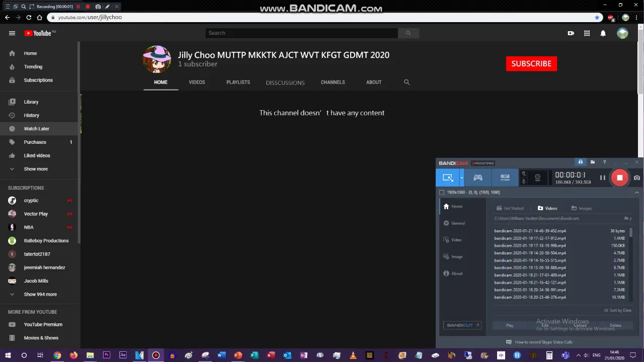Screen dimensions: 644x362
Task: Toggle Bandicam mouse cursor effect
Action: coord(523,174)
